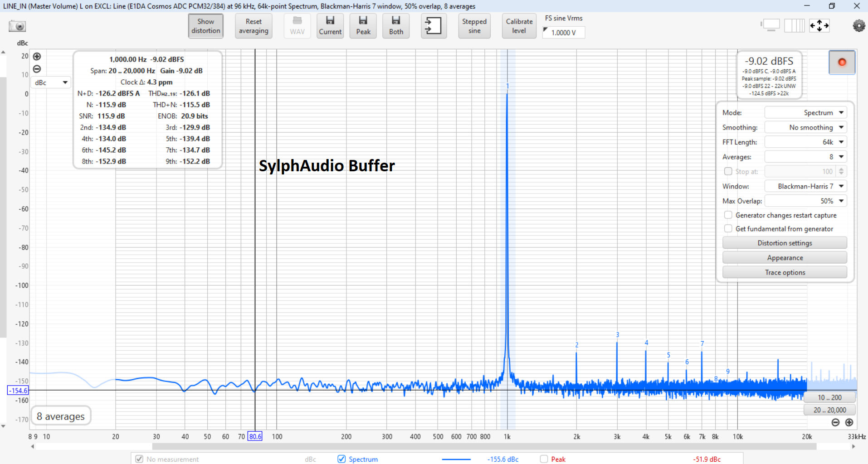Click the ENOB 20.9 bits reading

pos(183,116)
